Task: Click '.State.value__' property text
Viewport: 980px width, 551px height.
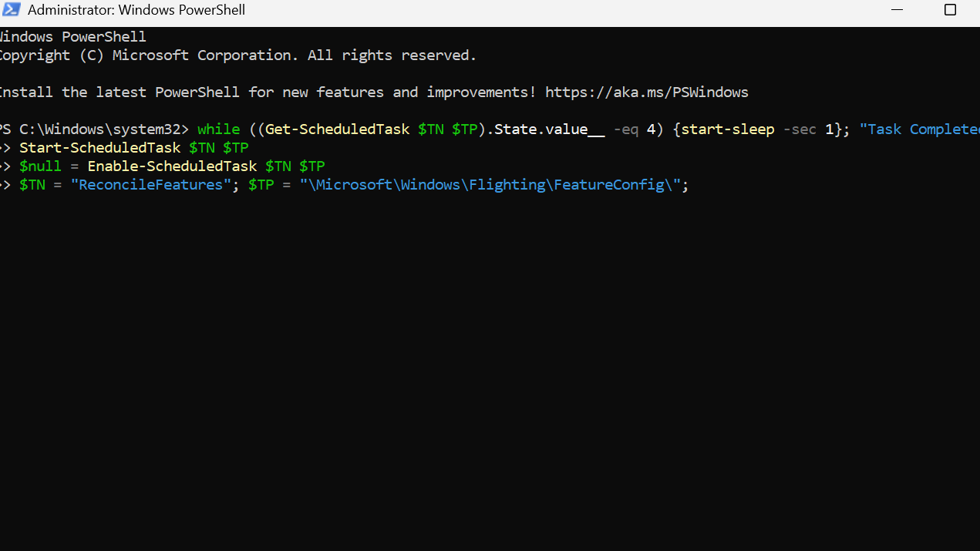Action: (549, 129)
